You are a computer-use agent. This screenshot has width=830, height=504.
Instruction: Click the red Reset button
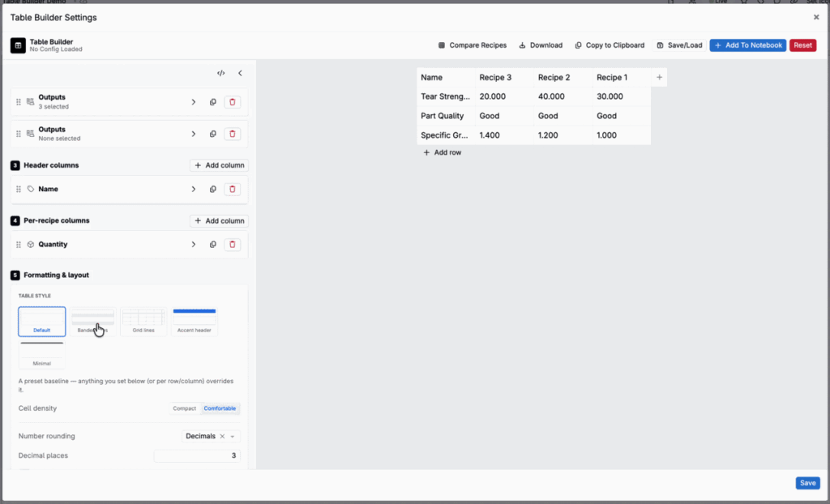tap(802, 45)
